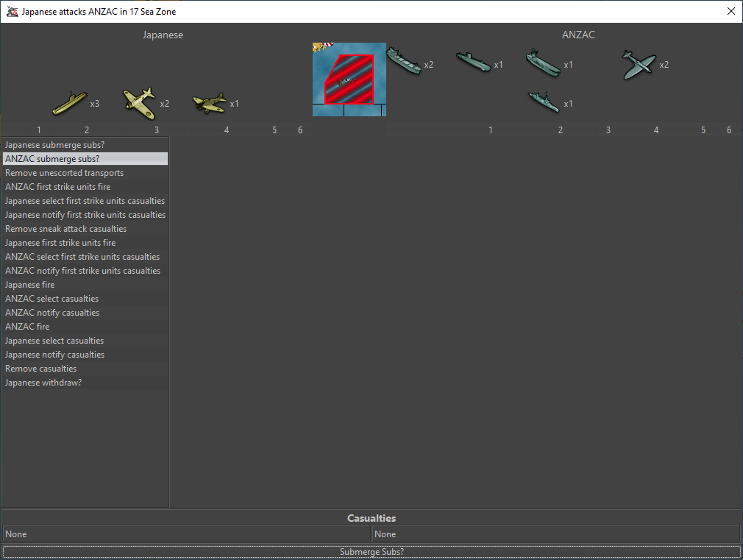743x560 pixels.
Task: Click the x1 count beside ANZAC submarine
Action: pyautogui.click(x=498, y=65)
